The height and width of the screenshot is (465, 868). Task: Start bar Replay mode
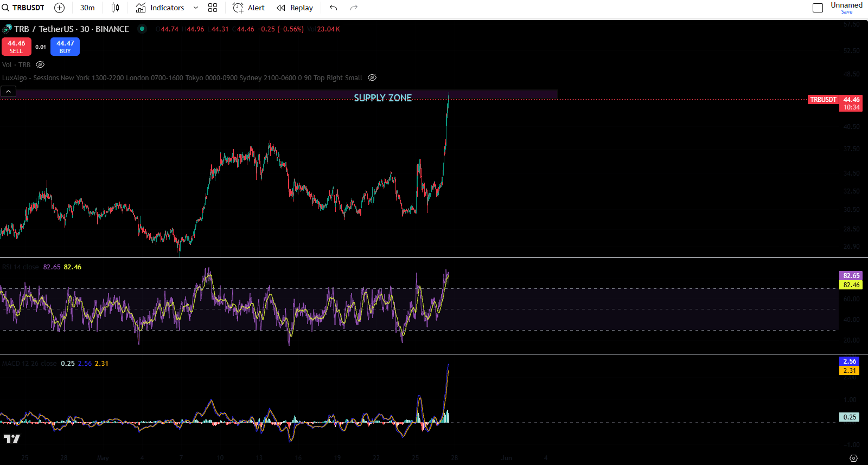click(295, 8)
